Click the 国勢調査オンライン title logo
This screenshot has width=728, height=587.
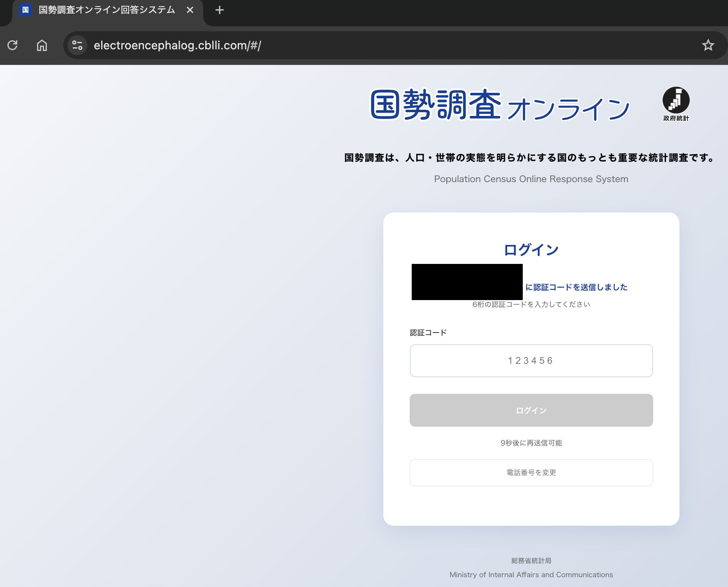click(500, 105)
